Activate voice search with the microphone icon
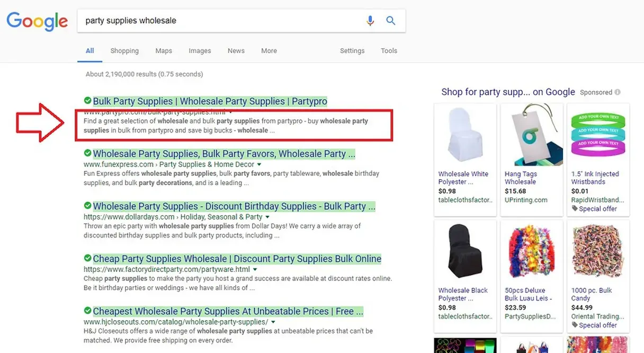This screenshot has width=644, height=353. click(370, 20)
